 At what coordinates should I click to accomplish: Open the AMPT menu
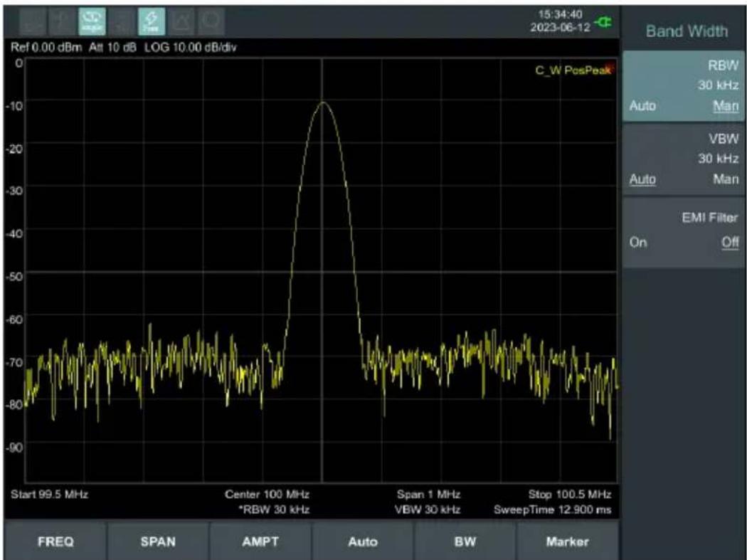[x=260, y=541]
